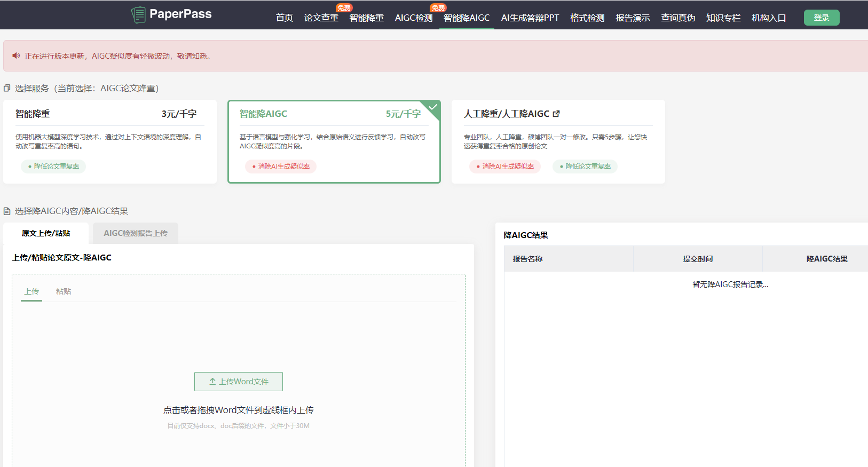Open 格式检测 in the top navigation

(x=587, y=18)
